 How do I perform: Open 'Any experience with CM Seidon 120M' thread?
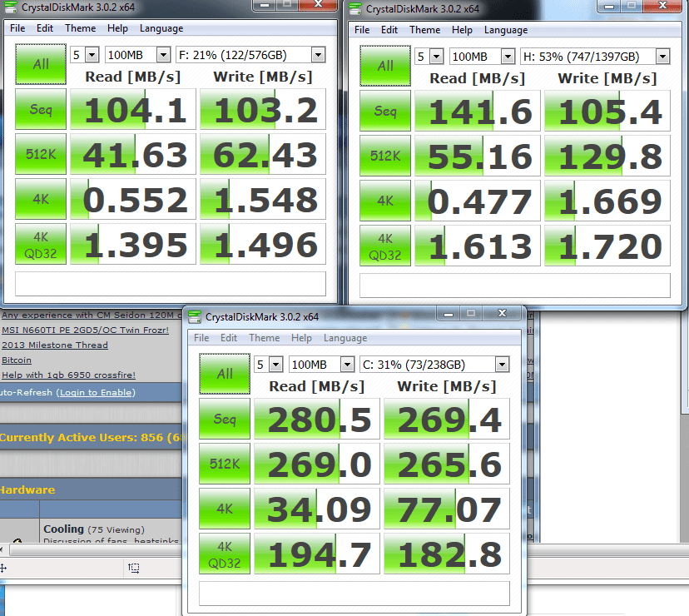coord(92,315)
